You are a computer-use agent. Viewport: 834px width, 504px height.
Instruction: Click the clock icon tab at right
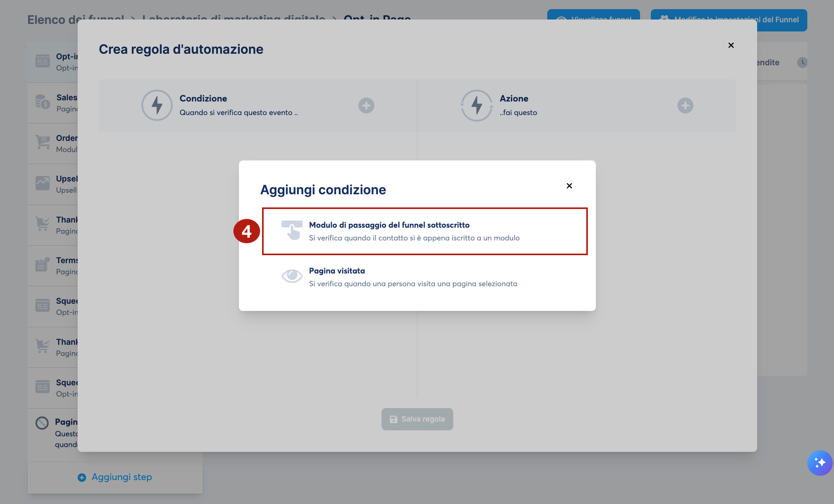point(802,63)
